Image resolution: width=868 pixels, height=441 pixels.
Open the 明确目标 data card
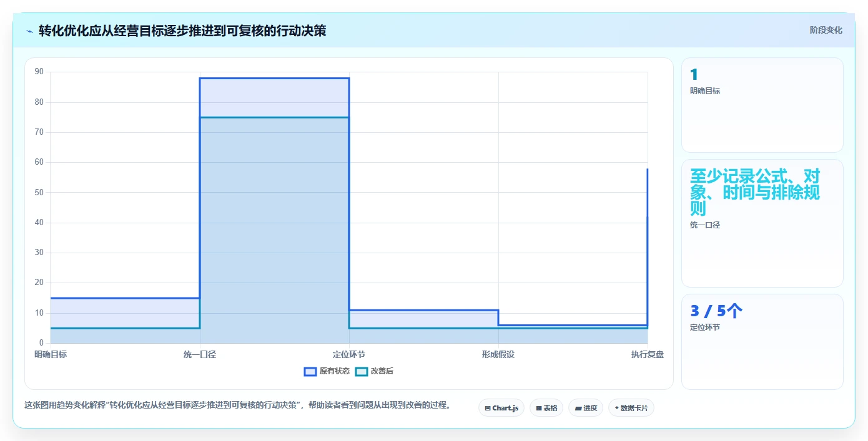click(762, 105)
